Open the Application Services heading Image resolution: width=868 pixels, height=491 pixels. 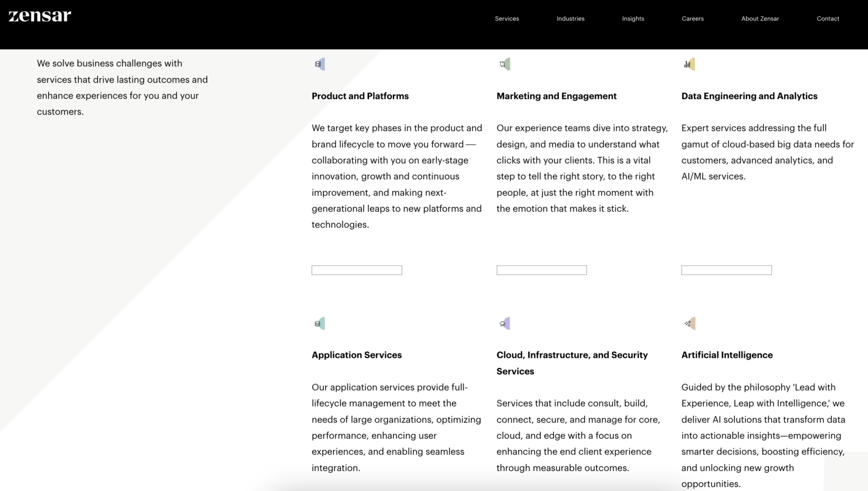pos(357,355)
